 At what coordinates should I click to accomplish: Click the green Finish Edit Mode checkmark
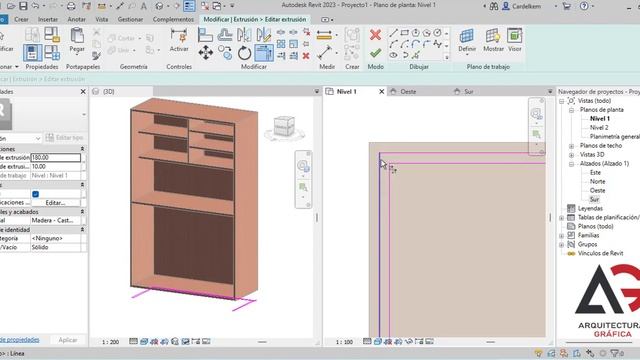coord(376,53)
